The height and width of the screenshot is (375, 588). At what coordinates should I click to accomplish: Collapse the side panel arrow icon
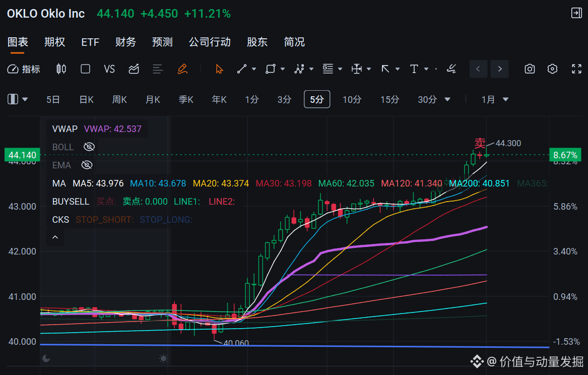click(576, 13)
